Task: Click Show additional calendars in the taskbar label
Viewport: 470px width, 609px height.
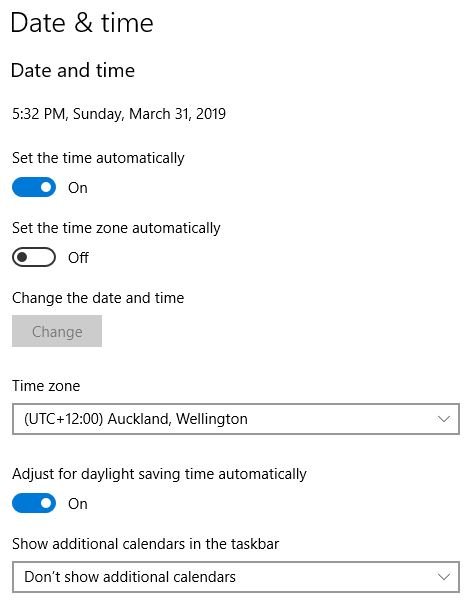Action: coord(146,544)
